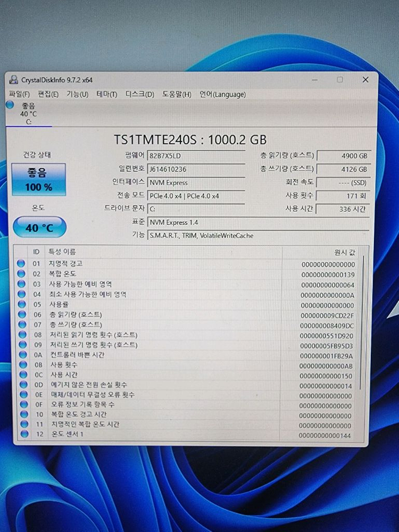The image size is (399, 532).
Task: Click the total host reads value 4900 GB
Action: point(343,156)
